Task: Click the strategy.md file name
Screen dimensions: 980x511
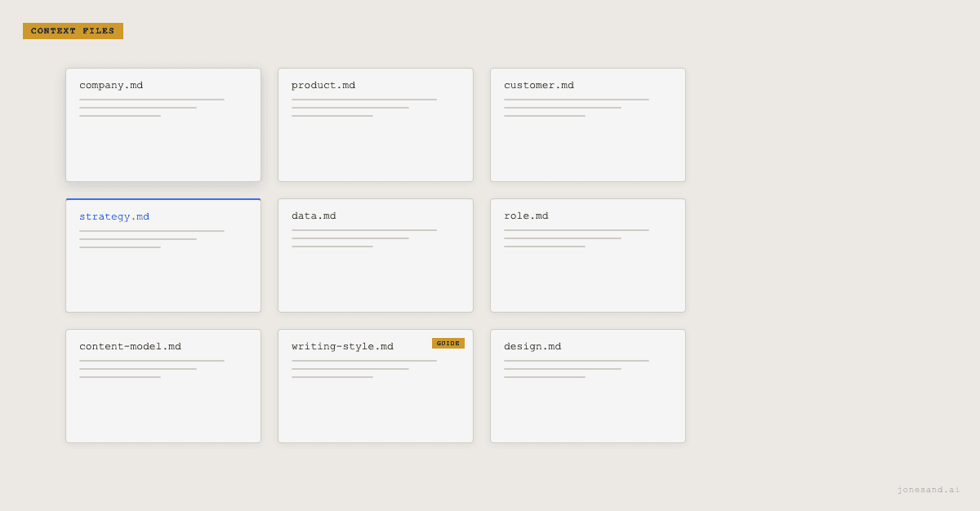Action: click(x=114, y=216)
